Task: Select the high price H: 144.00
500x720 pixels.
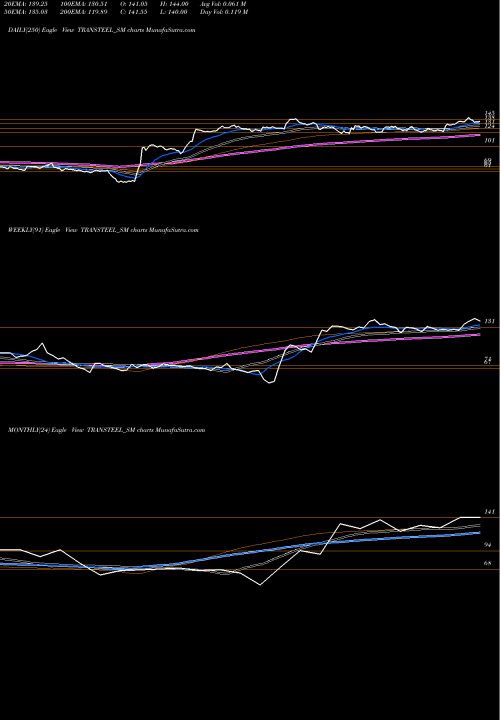Action: [174, 4]
